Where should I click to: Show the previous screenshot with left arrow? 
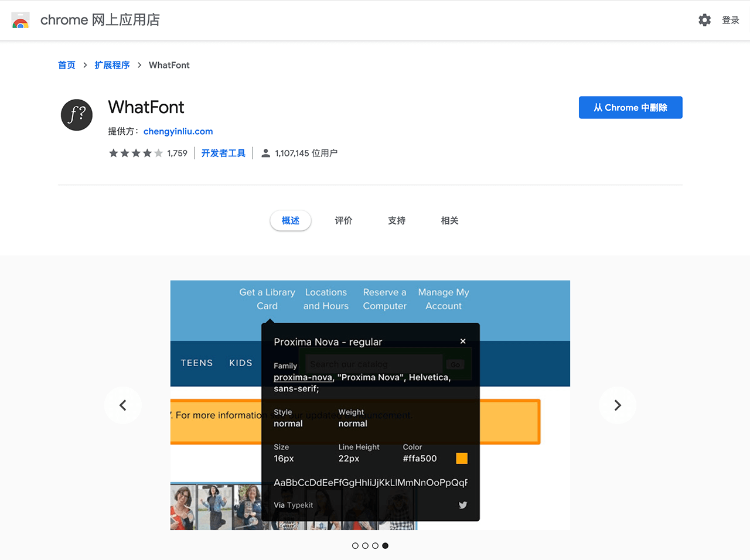(x=123, y=405)
